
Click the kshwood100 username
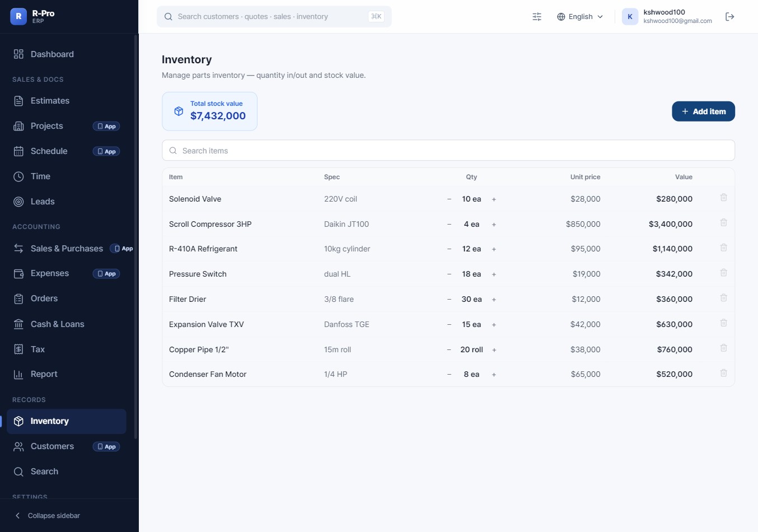tap(664, 12)
